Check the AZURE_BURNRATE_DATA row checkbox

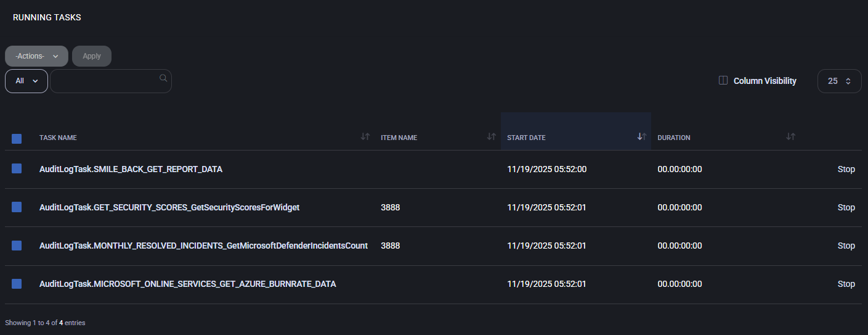[x=17, y=284]
